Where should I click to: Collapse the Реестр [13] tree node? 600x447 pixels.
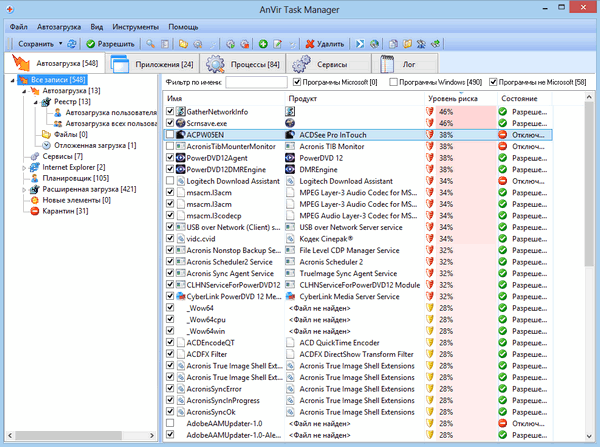(33, 101)
